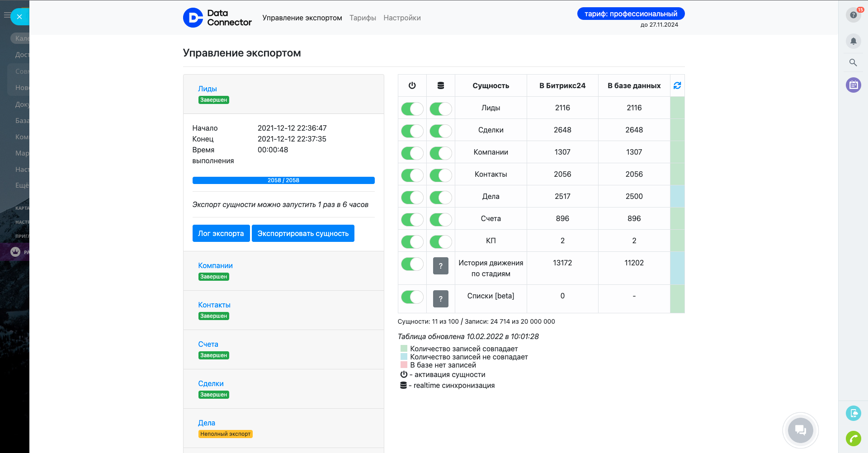The height and width of the screenshot is (453, 868).
Task: Open the notifications bell icon
Action: pos(853,41)
